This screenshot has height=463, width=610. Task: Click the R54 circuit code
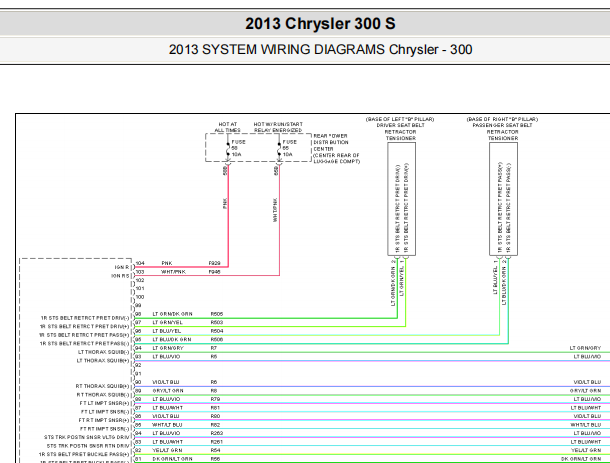click(x=216, y=450)
